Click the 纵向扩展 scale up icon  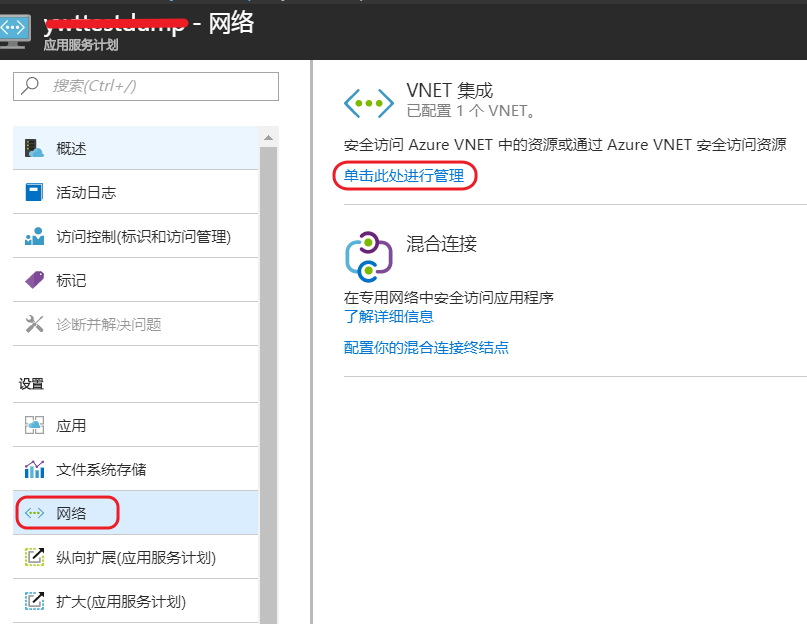coord(35,557)
